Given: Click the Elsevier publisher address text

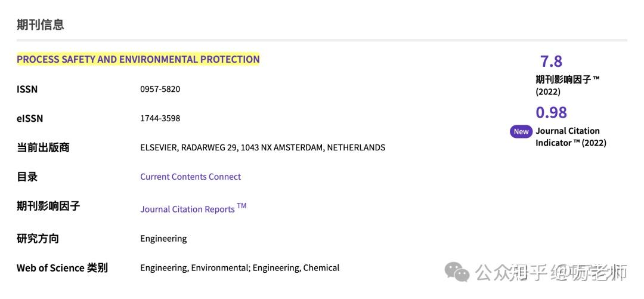Looking at the screenshot, I should pos(262,147).
